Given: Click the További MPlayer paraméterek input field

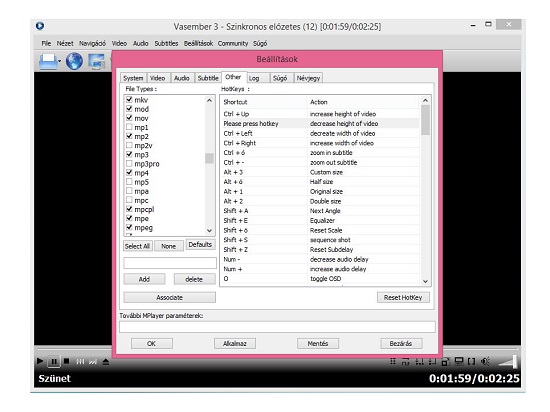Looking at the screenshot, I should click(x=277, y=326).
